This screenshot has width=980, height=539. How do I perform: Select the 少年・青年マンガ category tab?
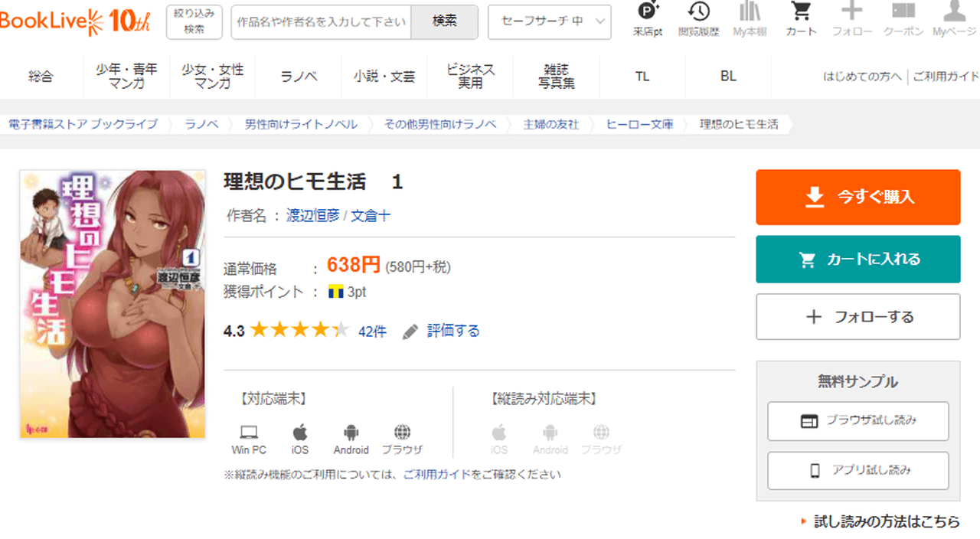pos(127,77)
